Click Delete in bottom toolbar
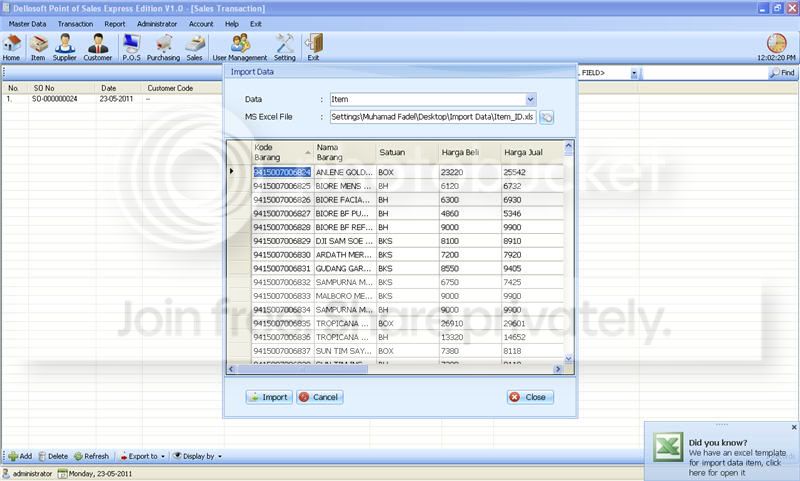Viewport: 800px width, 481px height. click(x=53, y=456)
